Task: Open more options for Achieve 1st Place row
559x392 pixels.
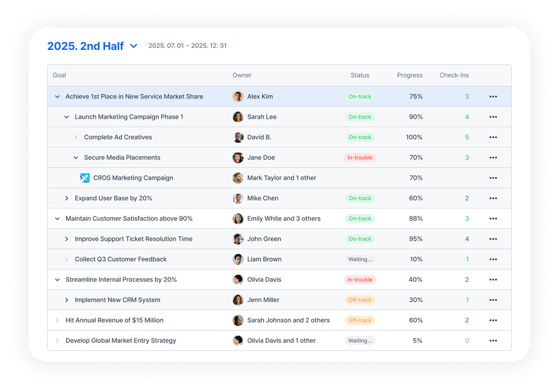Action: 493,96
